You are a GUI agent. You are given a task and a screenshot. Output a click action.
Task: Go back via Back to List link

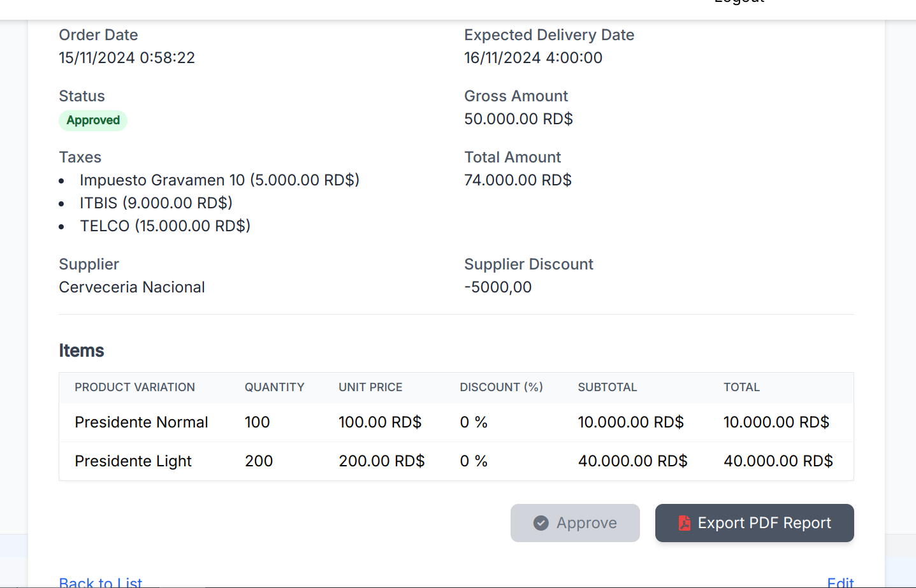click(x=101, y=582)
